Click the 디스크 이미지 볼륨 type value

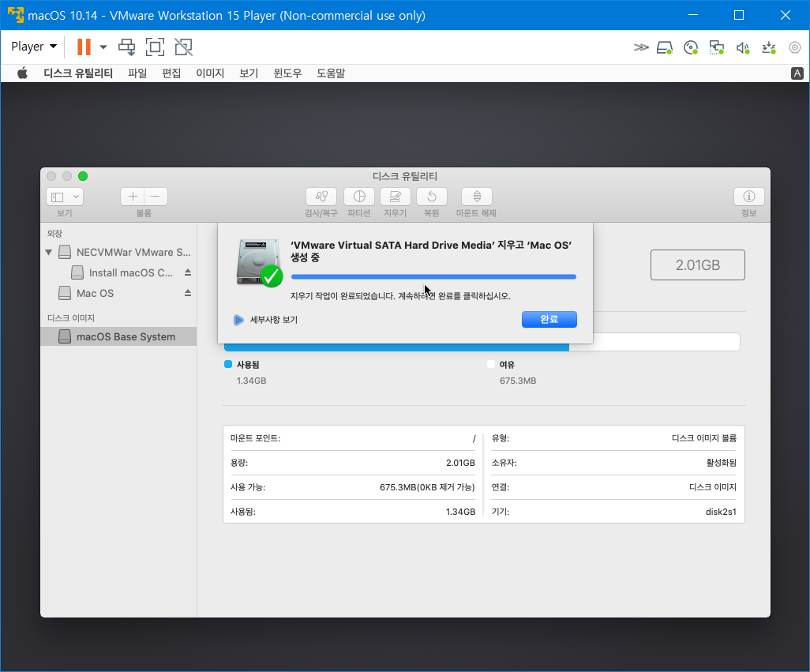coord(703,438)
